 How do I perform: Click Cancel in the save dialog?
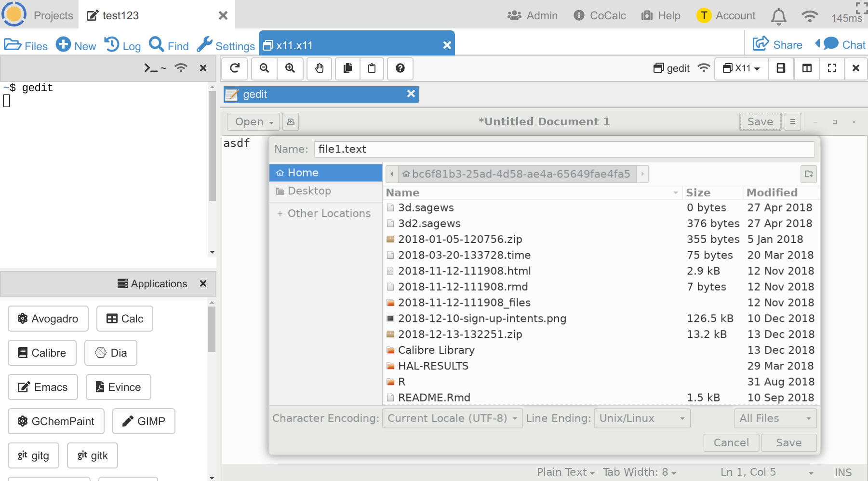coord(731,442)
